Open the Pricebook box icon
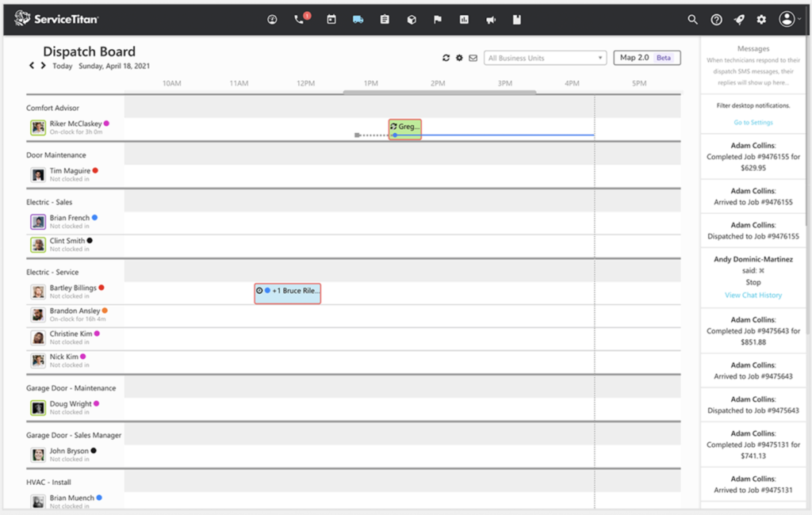Viewport: 812px width, 515px height. (x=412, y=19)
